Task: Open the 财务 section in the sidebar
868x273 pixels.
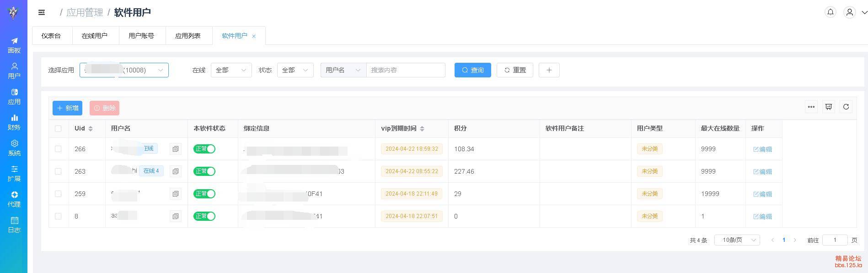Action: (x=14, y=122)
